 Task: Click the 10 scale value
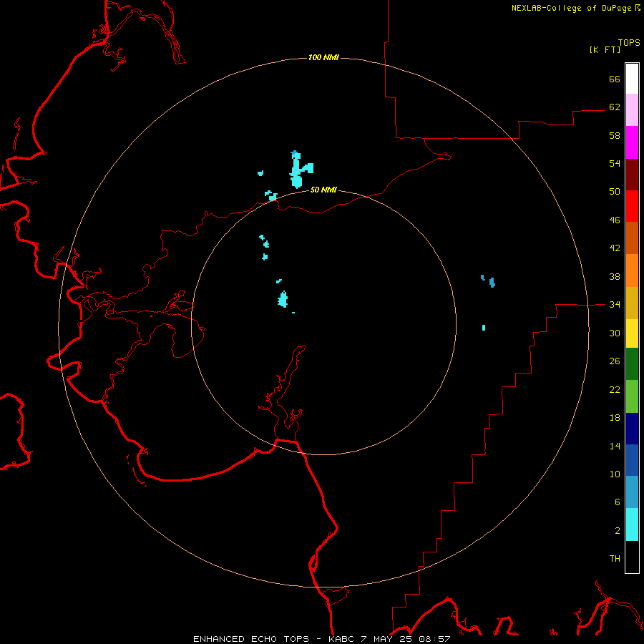tap(615, 474)
